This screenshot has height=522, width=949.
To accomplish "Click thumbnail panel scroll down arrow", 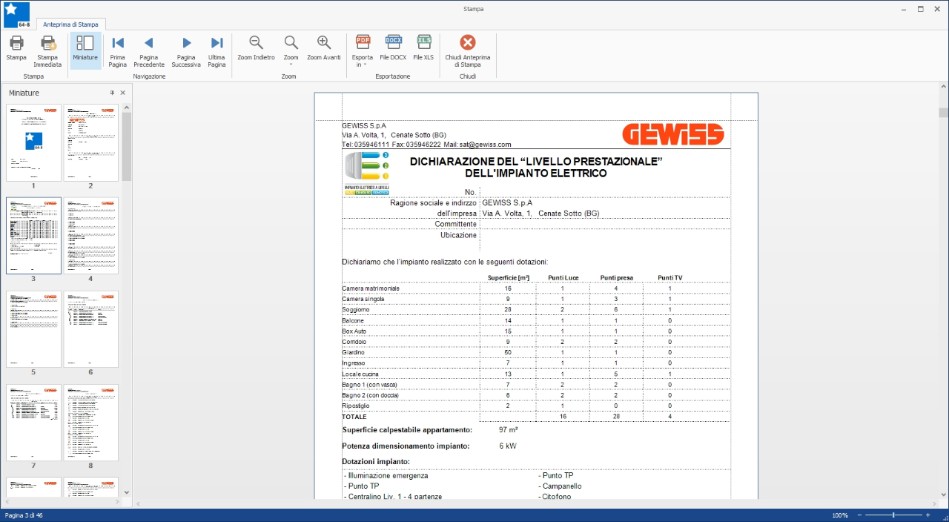I will coord(126,492).
